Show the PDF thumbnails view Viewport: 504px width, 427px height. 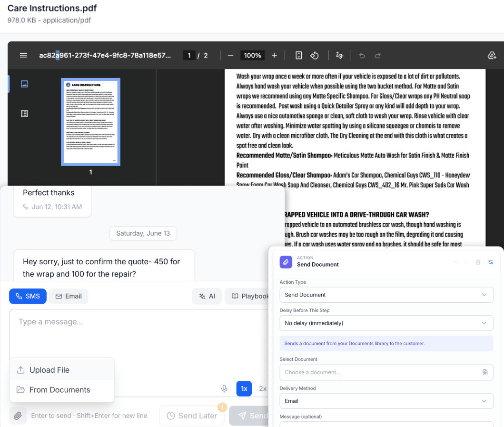click(x=24, y=84)
